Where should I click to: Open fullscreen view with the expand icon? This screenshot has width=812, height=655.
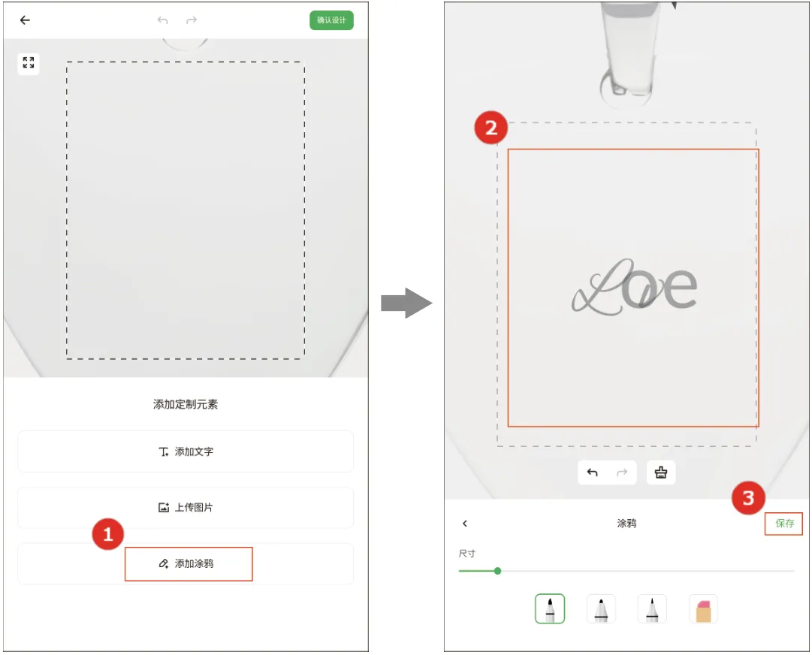[29, 63]
